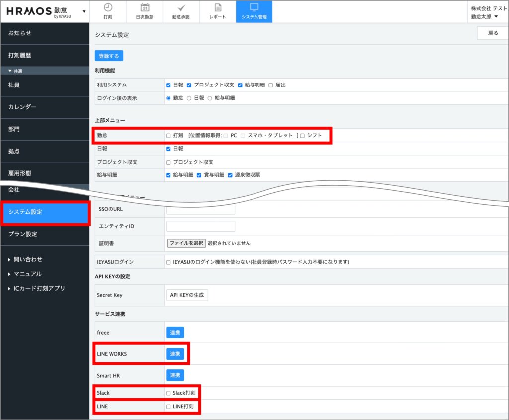This screenshot has height=420, width=509.
Task: Click the API KEYの生成 button
Action: tap(187, 295)
